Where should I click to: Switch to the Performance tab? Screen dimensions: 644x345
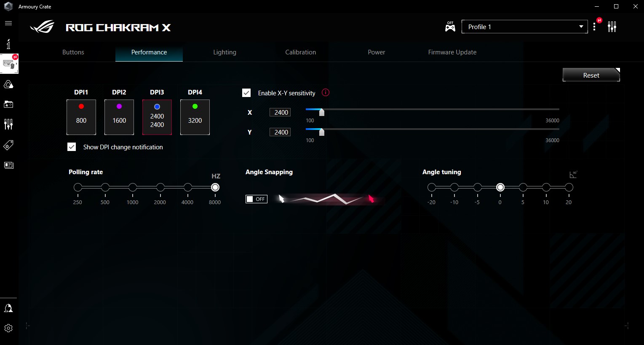point(149,52)
